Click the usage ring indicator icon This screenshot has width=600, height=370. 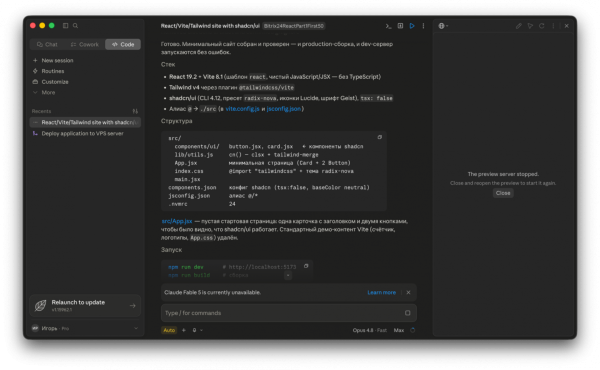click(x=412, y=330)
